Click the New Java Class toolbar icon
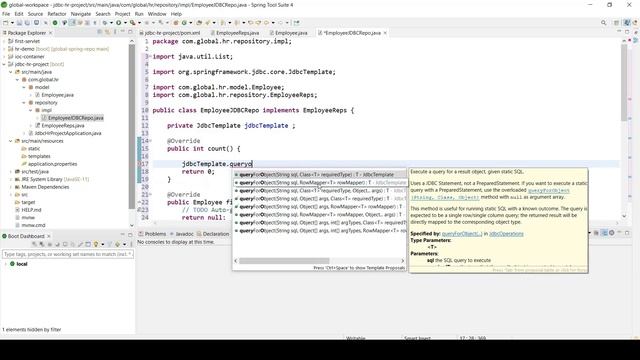The width and height of the screenshot is (640, 360). click(184, 23)
